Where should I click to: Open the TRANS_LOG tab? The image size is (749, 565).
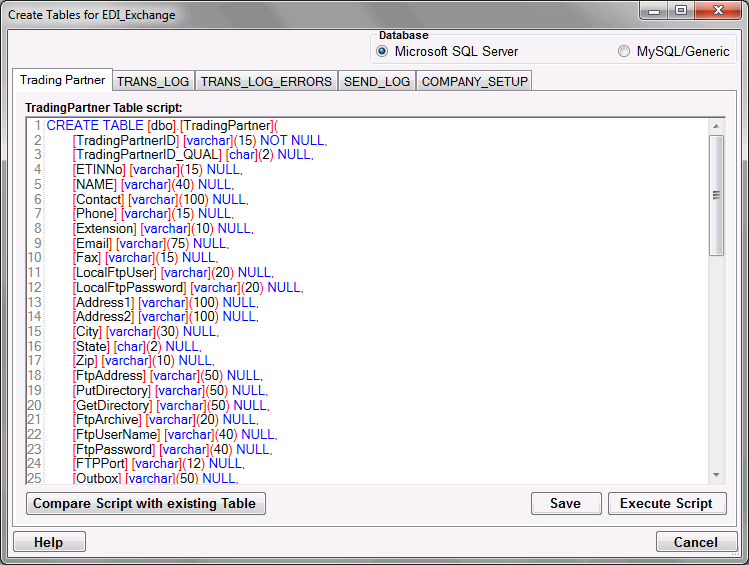[153, 81]
